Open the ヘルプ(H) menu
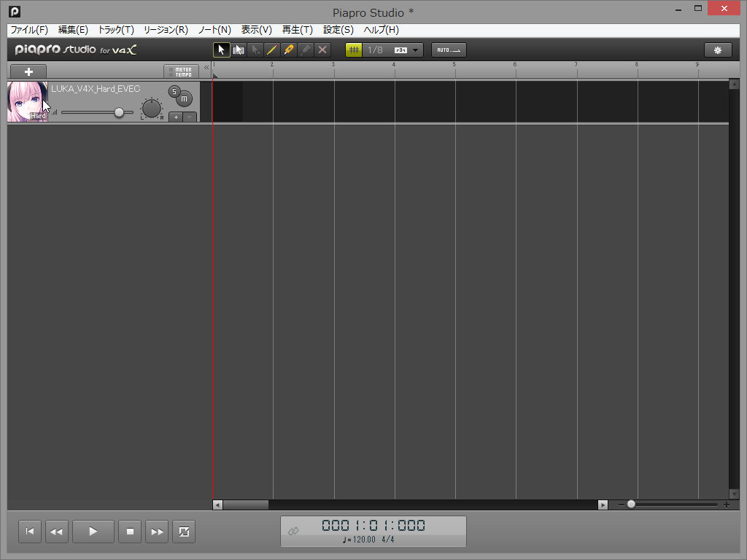Image resolution: width=747 pixels, height=560 pixels. [381, 30]
